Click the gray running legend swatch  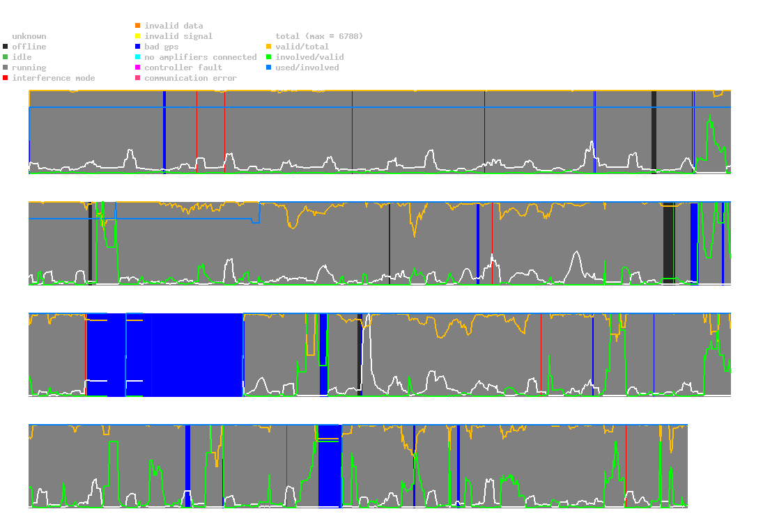coord(5,68)
